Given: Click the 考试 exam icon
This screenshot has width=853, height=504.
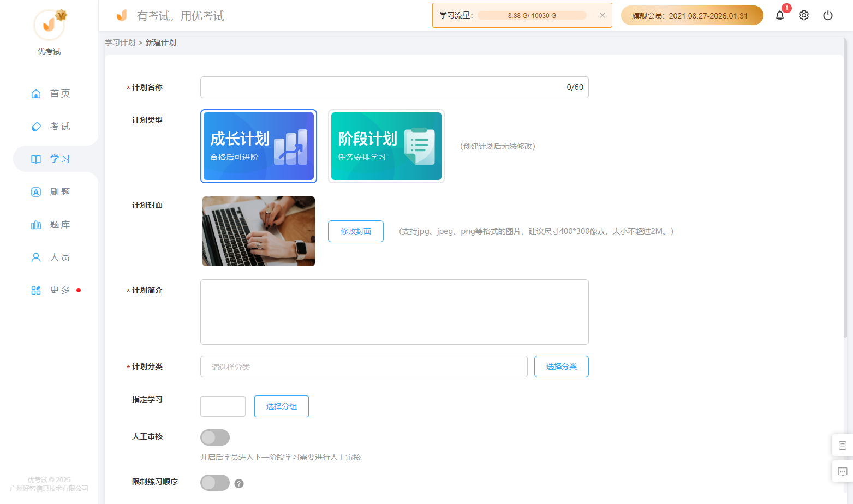Looking at the screenshot, I should [x=36, y=127].
